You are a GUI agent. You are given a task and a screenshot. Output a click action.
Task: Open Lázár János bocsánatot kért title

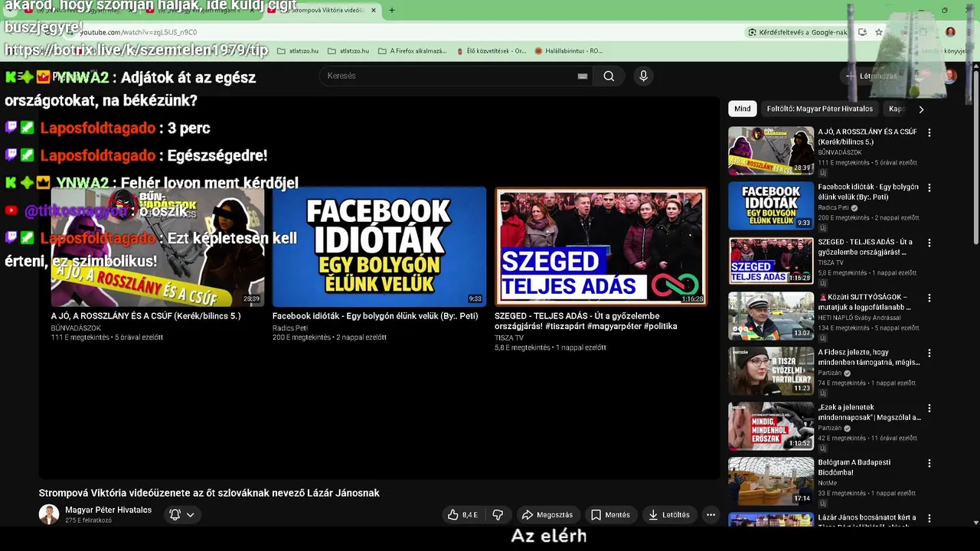click(868, 521)
